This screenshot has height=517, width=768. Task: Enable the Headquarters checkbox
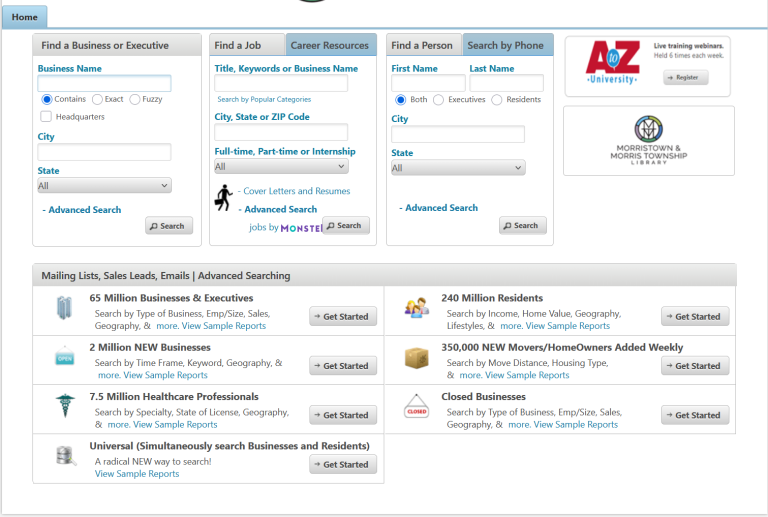click(x=46, y=117)
